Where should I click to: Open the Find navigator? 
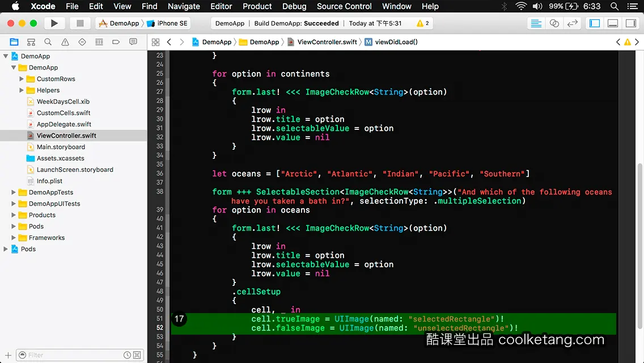click(48, 42)
